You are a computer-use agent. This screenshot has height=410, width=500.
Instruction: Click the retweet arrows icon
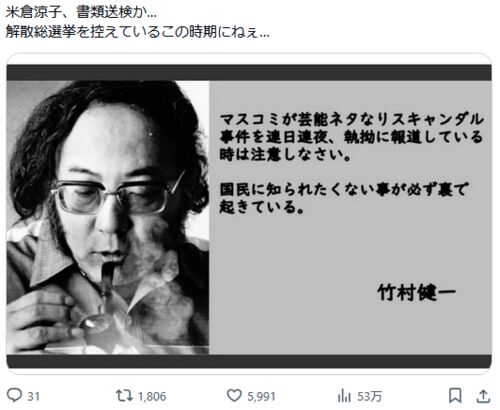124,396
